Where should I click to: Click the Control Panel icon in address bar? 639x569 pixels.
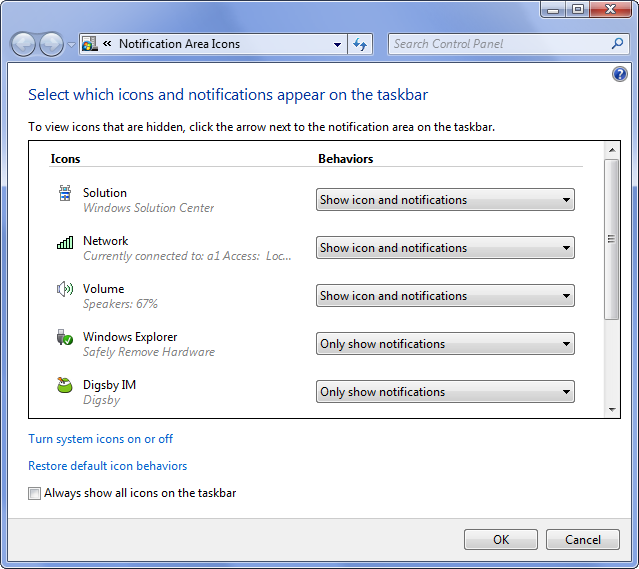(90, 44)
